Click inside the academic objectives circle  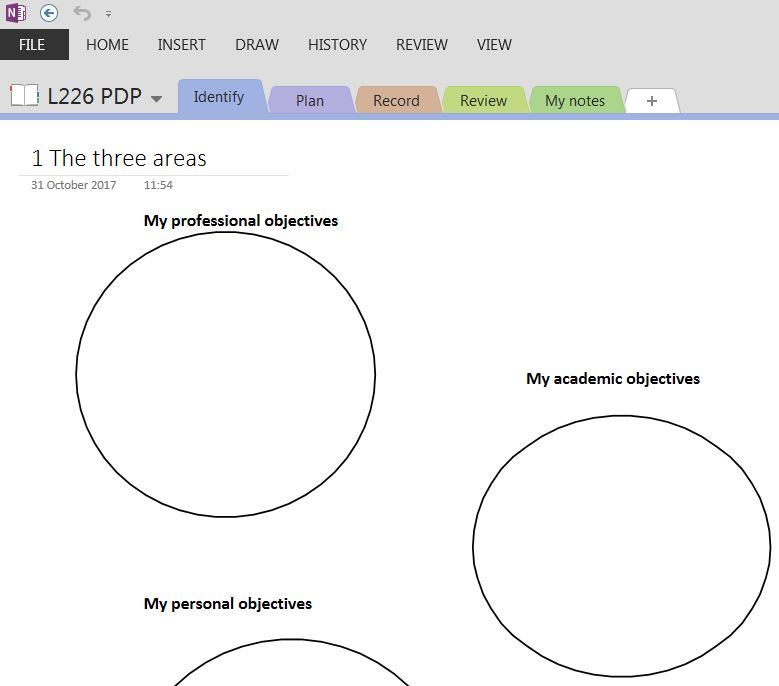(622, 546)
